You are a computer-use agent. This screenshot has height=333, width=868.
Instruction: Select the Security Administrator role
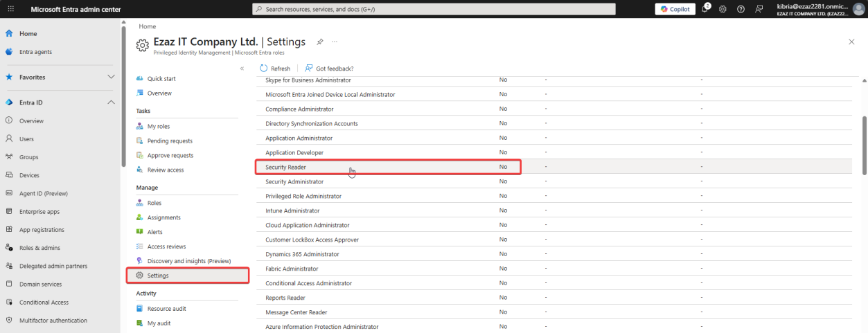[x=554, y=181]
